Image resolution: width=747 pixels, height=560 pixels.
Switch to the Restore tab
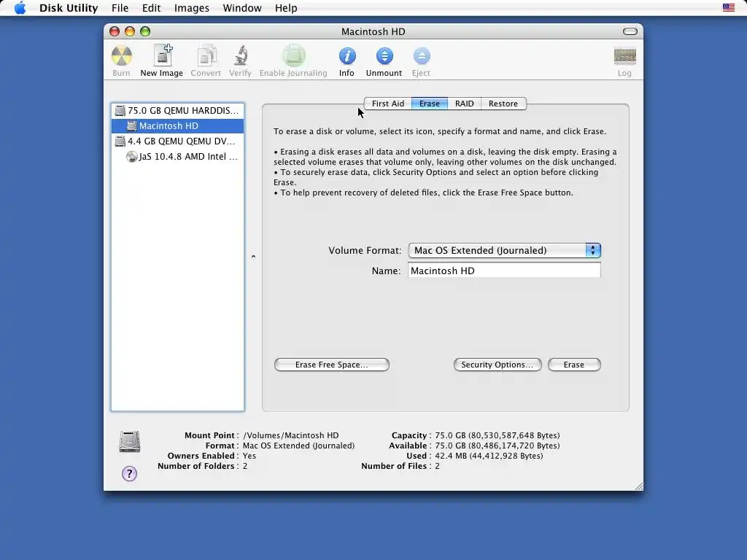coord(503,104)
